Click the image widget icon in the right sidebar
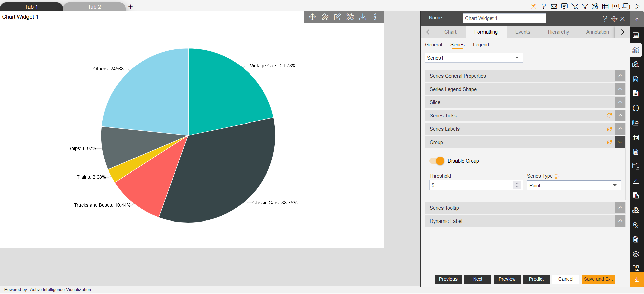644x294 pixels. point(636,122)
